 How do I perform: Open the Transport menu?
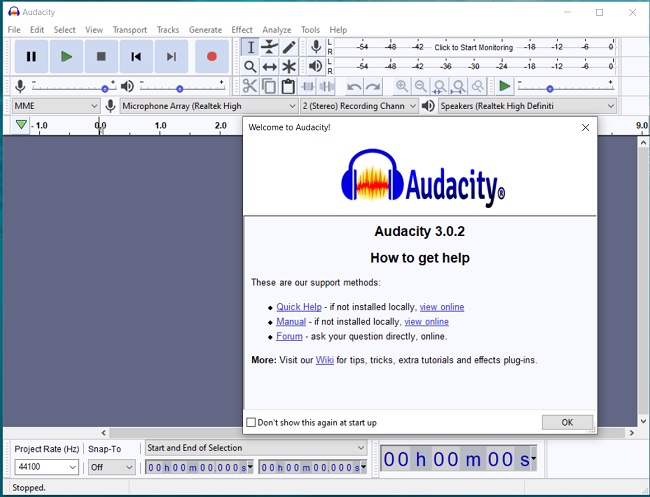(x=130, y=30)
